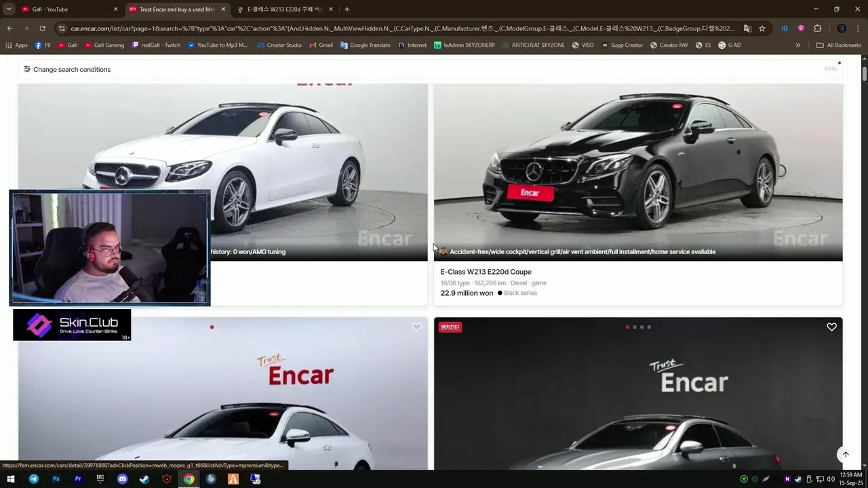868x488 pixels.
Task: Open the realGafi - Twitch bookmark
Action: (x=156, y=45)
